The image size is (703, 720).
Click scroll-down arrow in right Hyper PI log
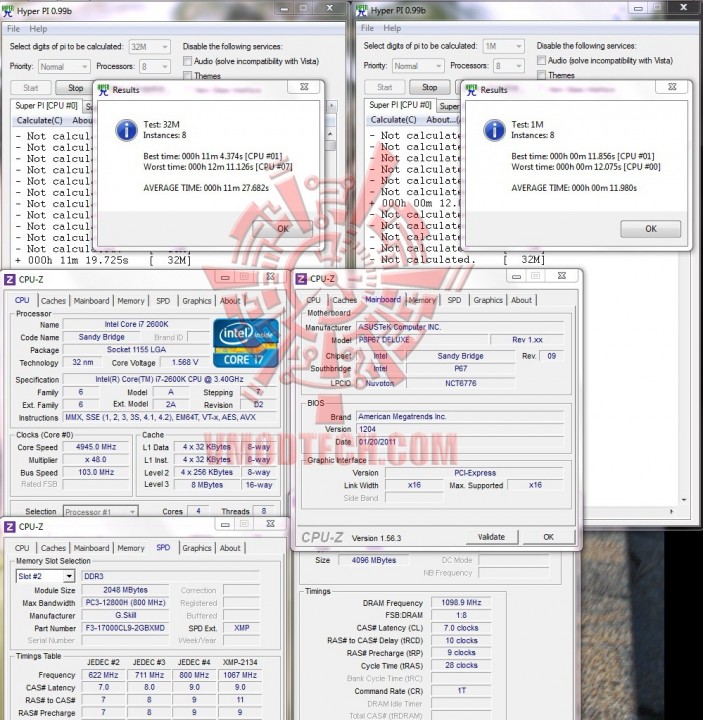click(684, 500)
